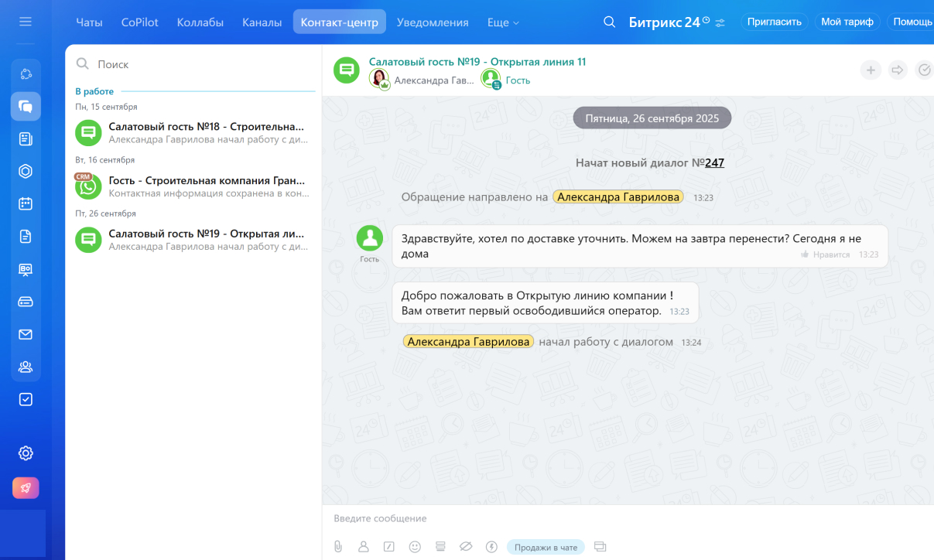
Task: Click the search magnifier in top bar
Action: coord(610,22)
